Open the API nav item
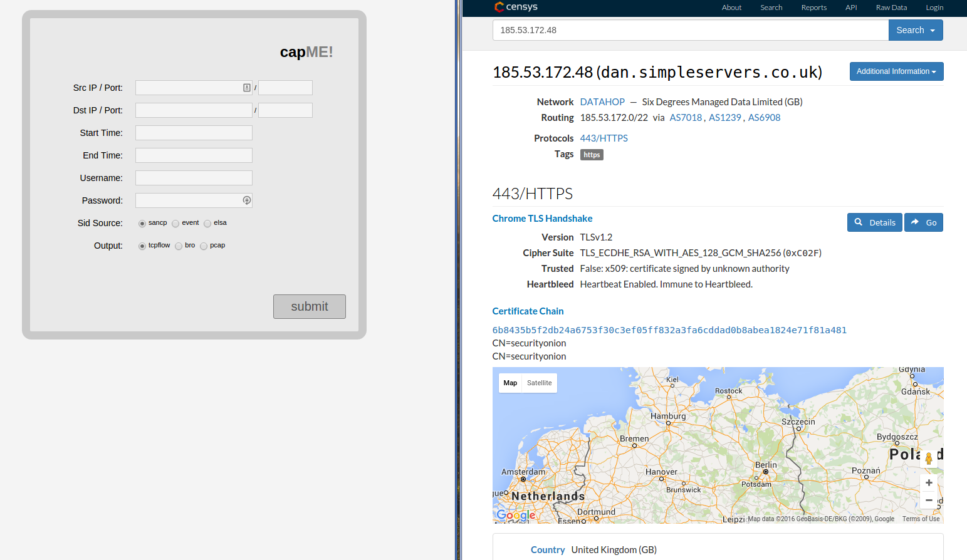967x560 pixels. 851,8
